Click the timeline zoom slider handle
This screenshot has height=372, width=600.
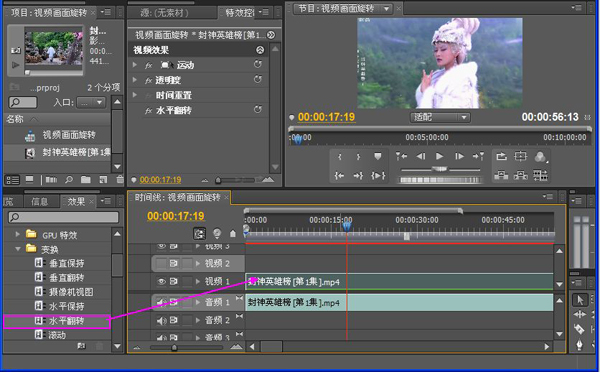pyautogui.click(x=174, y=348)
